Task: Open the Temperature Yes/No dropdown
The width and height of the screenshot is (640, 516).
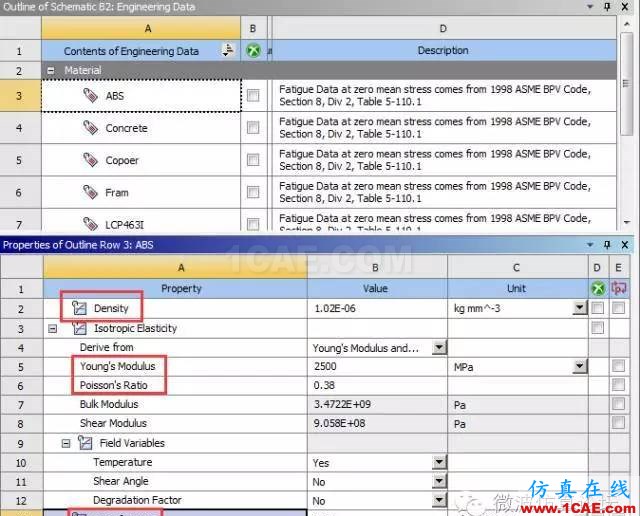Action: [439, 462]
